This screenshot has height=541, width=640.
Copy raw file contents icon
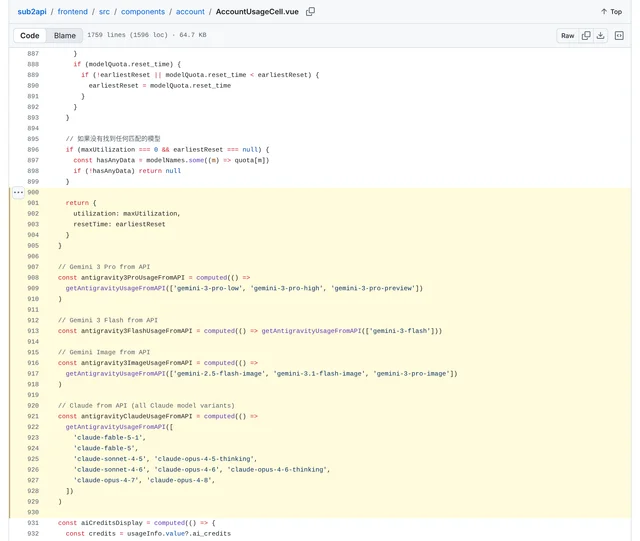586,36
